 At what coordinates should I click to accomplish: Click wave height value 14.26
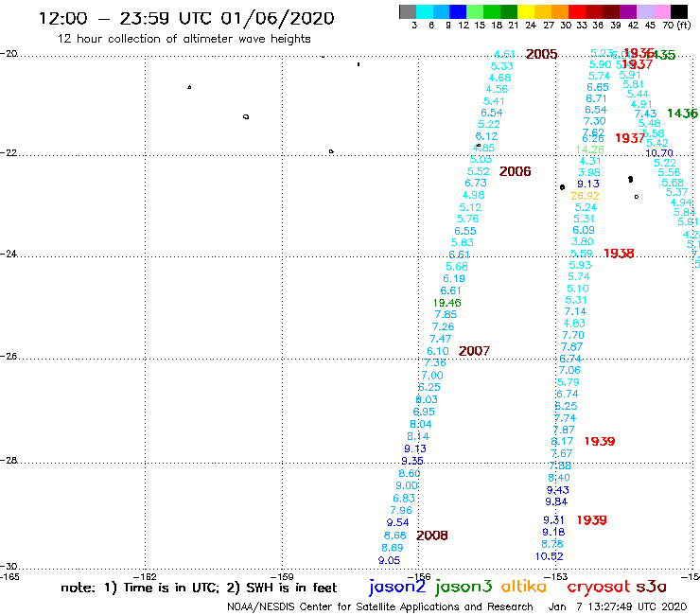(x=589, y=149)
